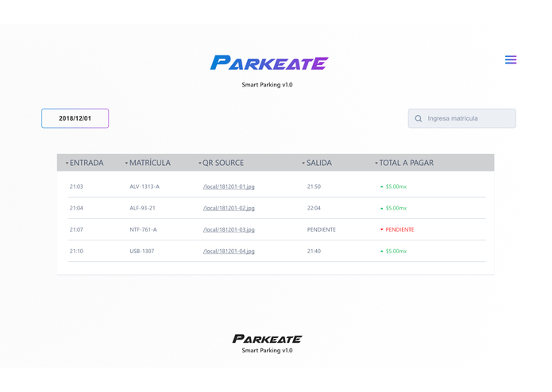Click $5.00mx total for USB-1307
Image resolution: width=552 pixels, height=392 pixels.
(396, 251)
